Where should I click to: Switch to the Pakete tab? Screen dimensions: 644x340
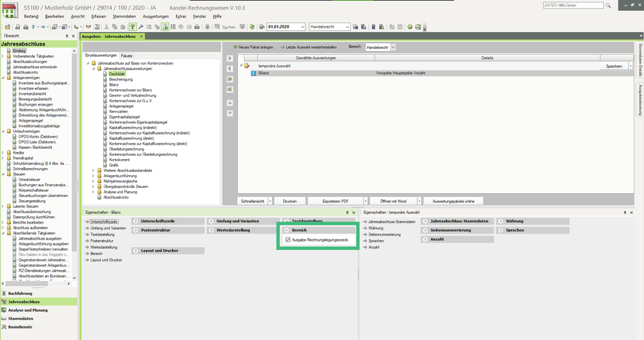coord(126,56)
